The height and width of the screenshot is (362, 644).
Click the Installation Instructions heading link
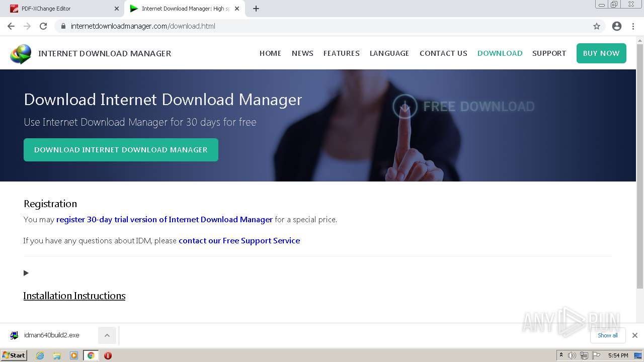[x=74, y=296]
